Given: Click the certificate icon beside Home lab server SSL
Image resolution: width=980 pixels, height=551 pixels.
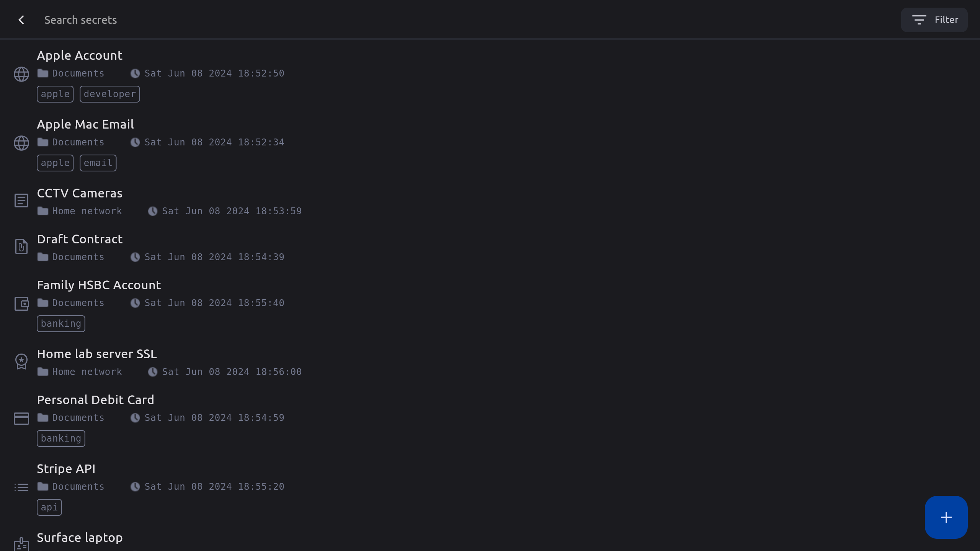Looking at the screenshot, I should (x=21, y=361).
